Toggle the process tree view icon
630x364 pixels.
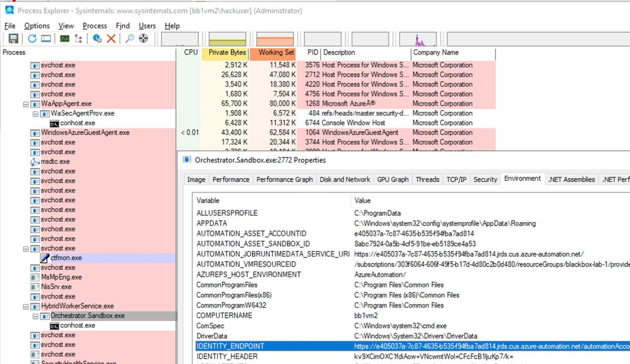(x=79, y=39)
